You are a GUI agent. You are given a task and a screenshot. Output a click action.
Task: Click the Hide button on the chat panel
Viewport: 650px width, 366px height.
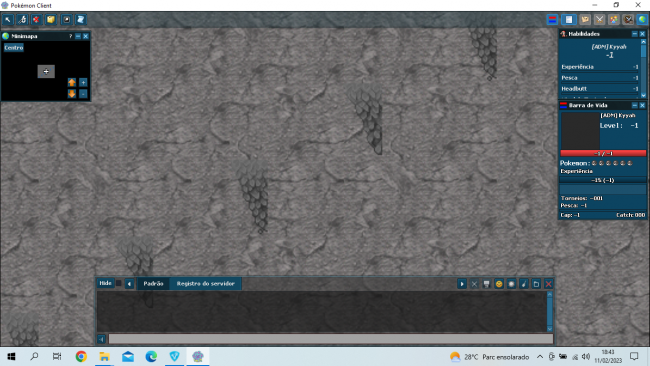pyautogui.click(x=105, y=283)
